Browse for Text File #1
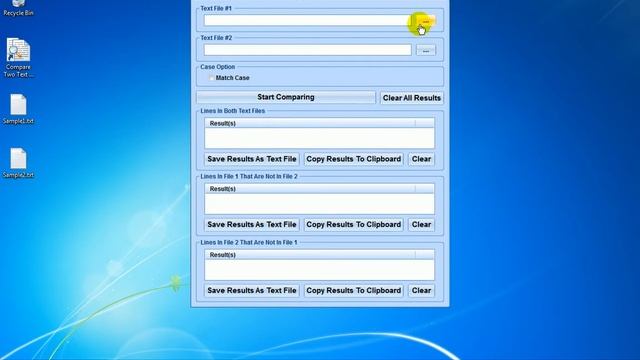 (426, 20)
